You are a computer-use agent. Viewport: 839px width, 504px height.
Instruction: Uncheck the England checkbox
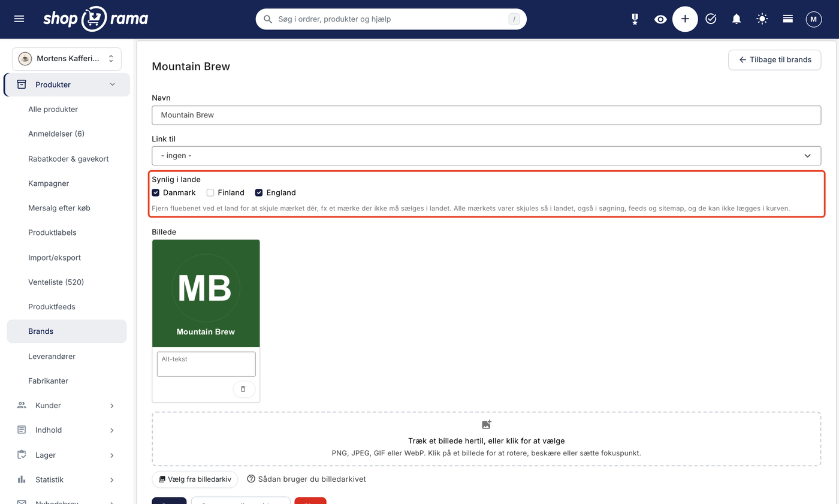pyautogui.click(x=259, y=192)
